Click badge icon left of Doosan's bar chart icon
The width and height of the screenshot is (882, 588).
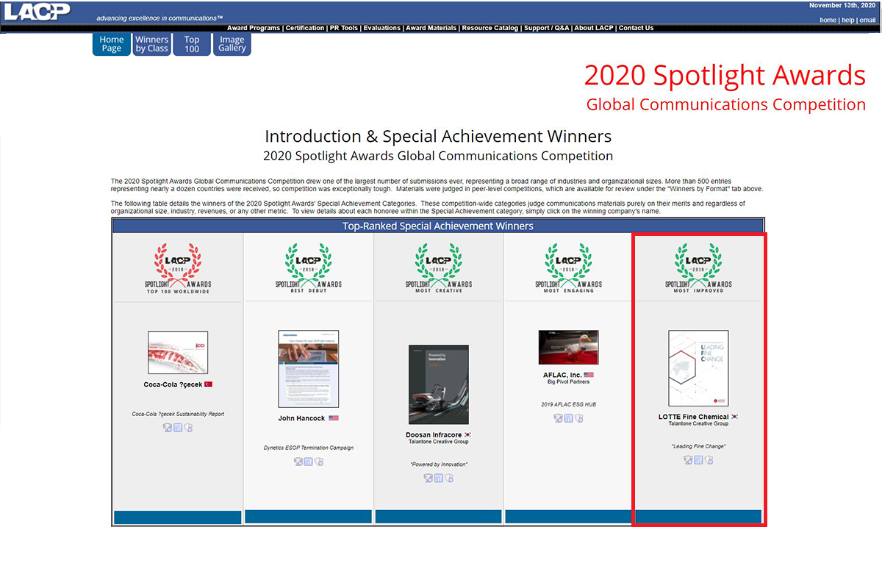[x=428, y=478]
